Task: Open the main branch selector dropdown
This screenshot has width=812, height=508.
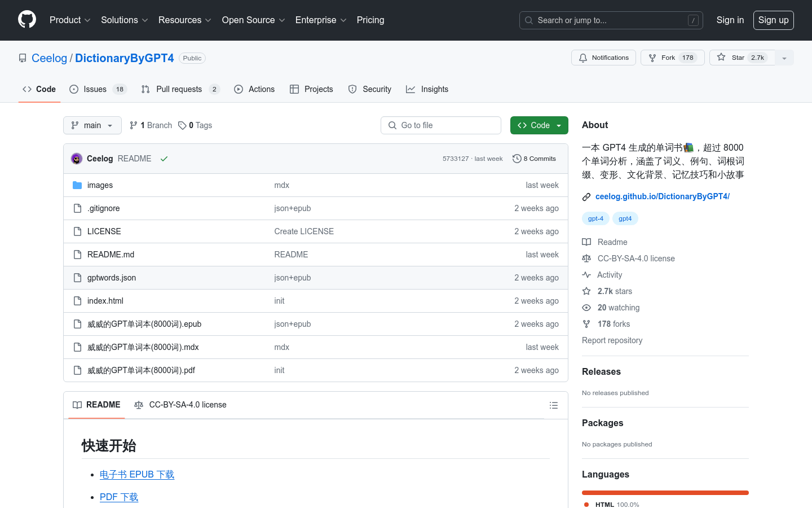Action: point(92,125)
